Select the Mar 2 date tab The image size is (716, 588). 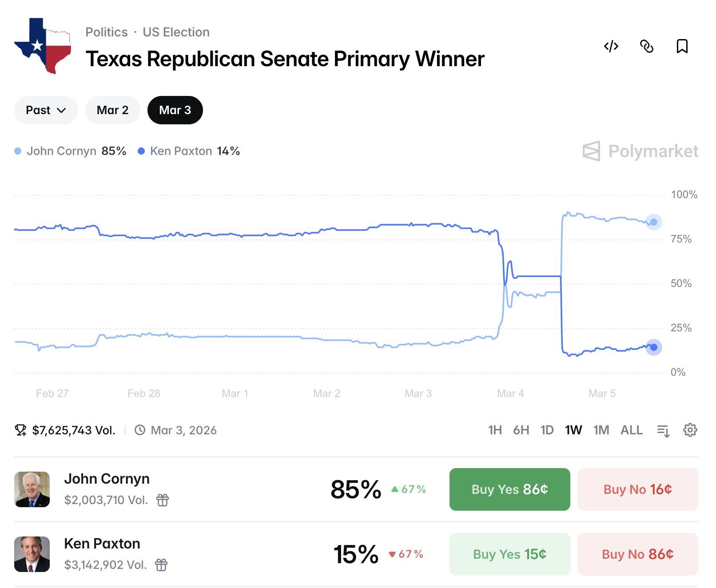click(112, 110)
